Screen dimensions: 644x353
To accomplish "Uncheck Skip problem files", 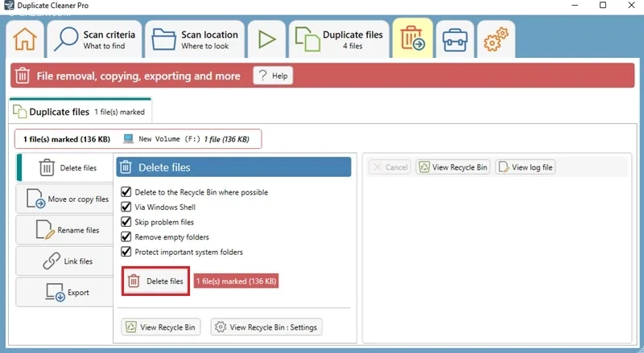I will click(126, 222).
